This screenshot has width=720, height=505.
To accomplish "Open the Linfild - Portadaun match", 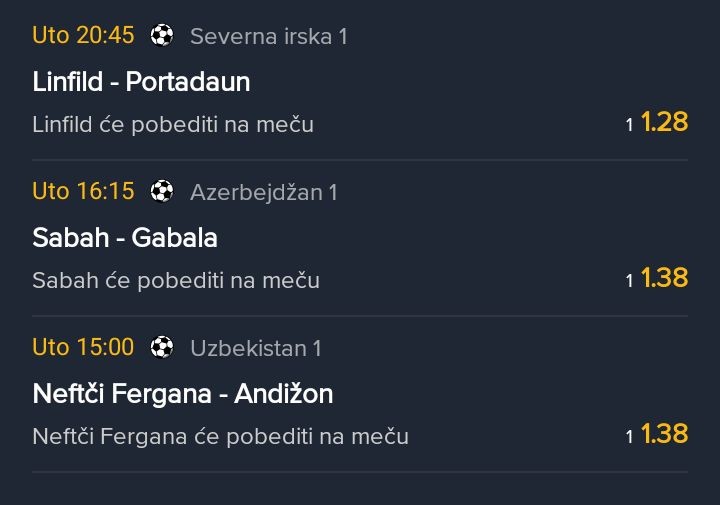I will (141, 82).
